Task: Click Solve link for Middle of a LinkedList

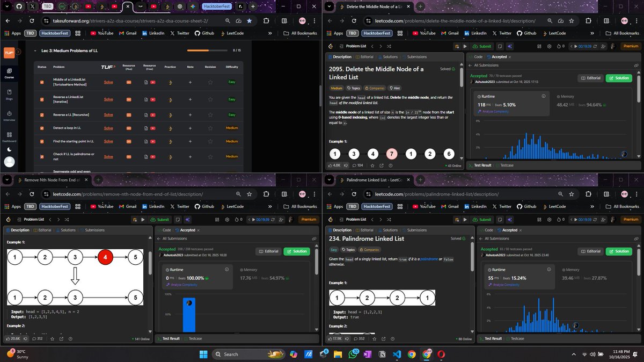Action: pos(108,83)
